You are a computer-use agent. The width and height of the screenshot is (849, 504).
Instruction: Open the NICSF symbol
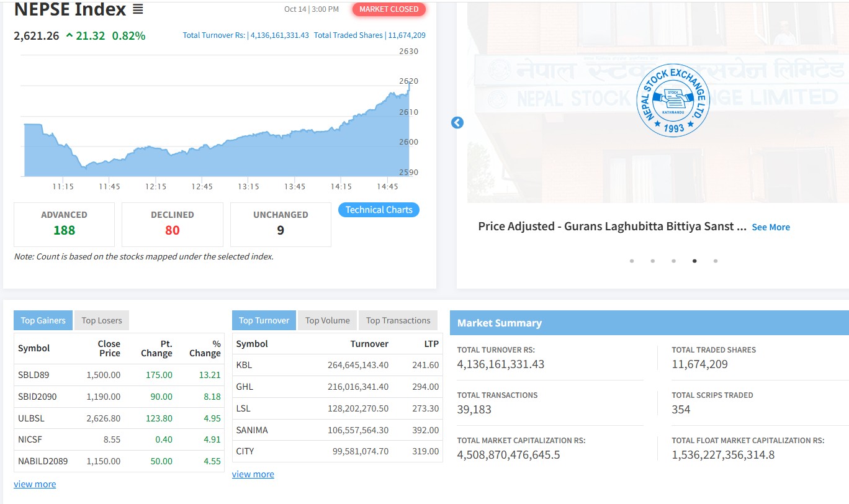click(30, 439)
